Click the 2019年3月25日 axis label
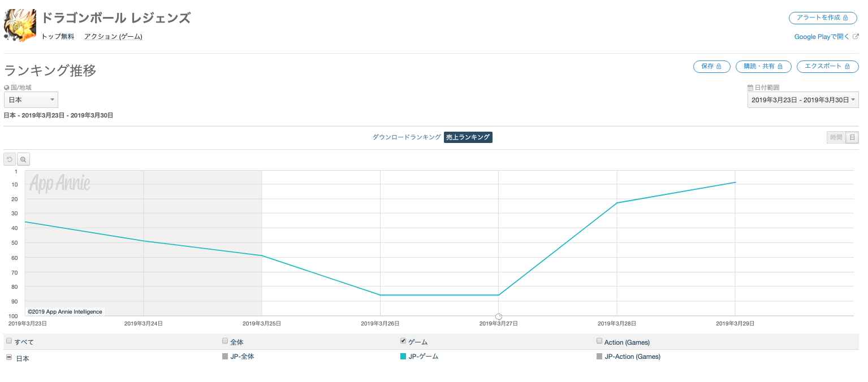868x382 pixels. 262,324
